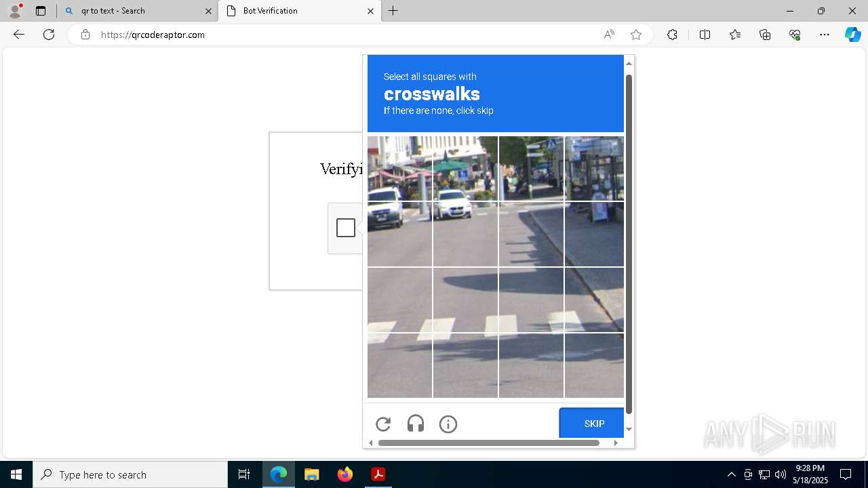
Task: Open the Favorites list
Action: pos(735,35)
